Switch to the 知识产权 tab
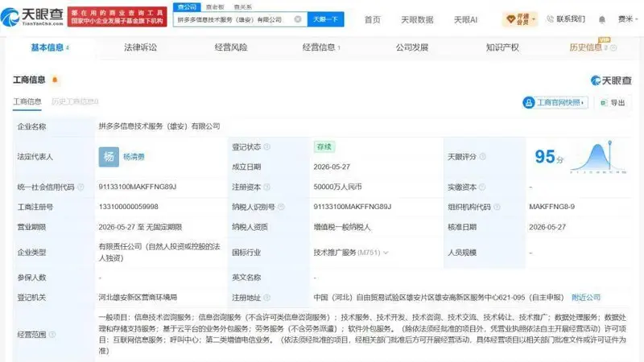This screenshot has height=362, width=644. (502, 47)
